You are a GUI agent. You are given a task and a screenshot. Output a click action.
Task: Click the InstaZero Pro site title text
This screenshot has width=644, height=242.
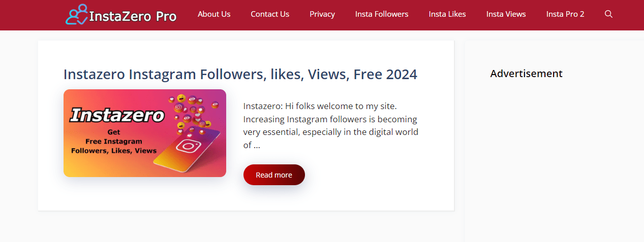pyautogui.click(x=133, y=16)
